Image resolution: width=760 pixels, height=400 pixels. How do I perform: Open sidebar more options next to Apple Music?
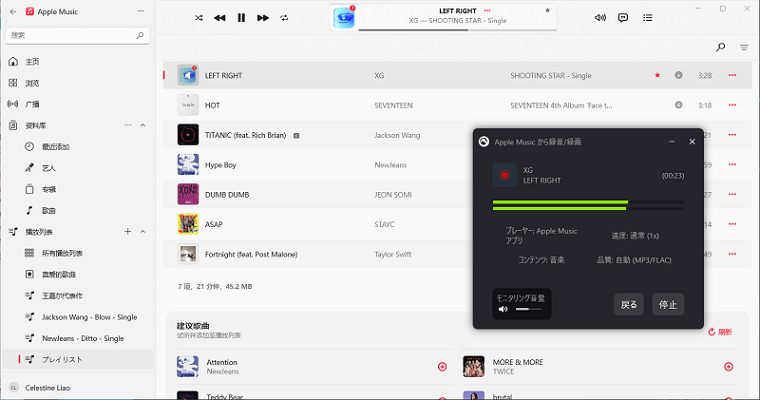(141, 11)
